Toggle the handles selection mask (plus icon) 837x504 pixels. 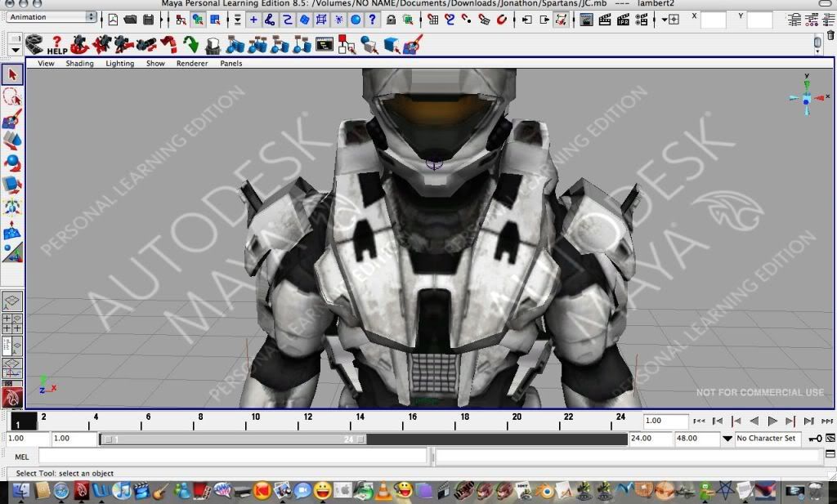click(x=253, y=20)
